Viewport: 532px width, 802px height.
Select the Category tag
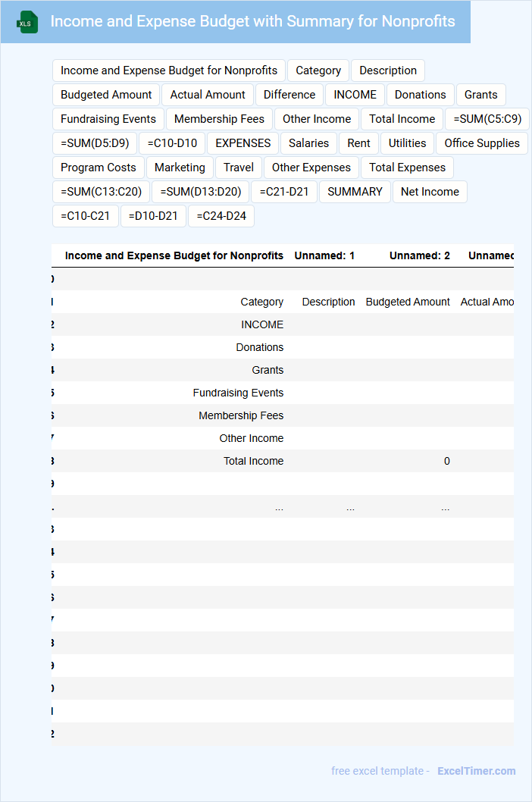(318, 70)
